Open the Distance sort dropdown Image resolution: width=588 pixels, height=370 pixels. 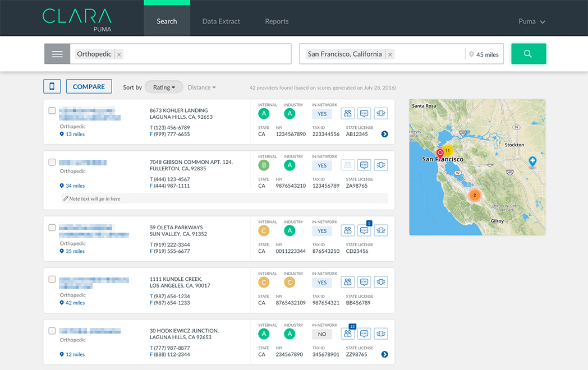(202, 87)
